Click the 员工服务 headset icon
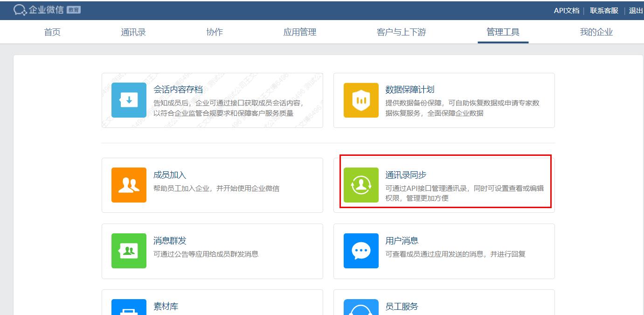 coord(361,307)
